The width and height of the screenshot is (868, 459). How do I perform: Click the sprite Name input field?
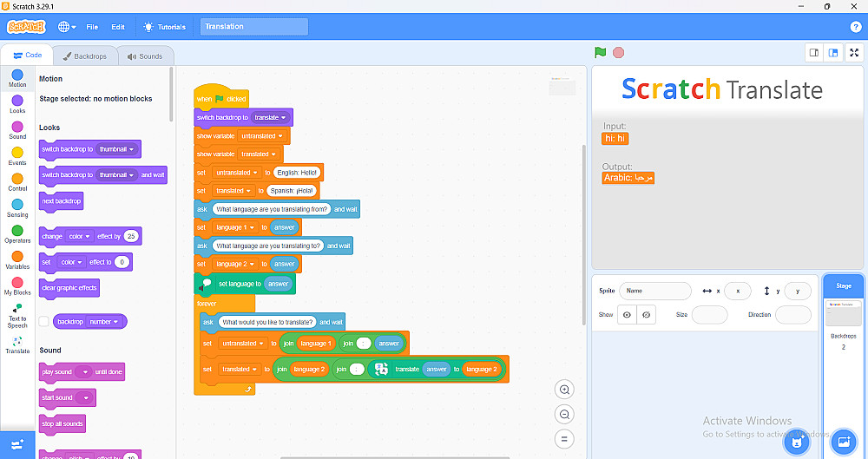pyautogui.click(x=654, y=291)
